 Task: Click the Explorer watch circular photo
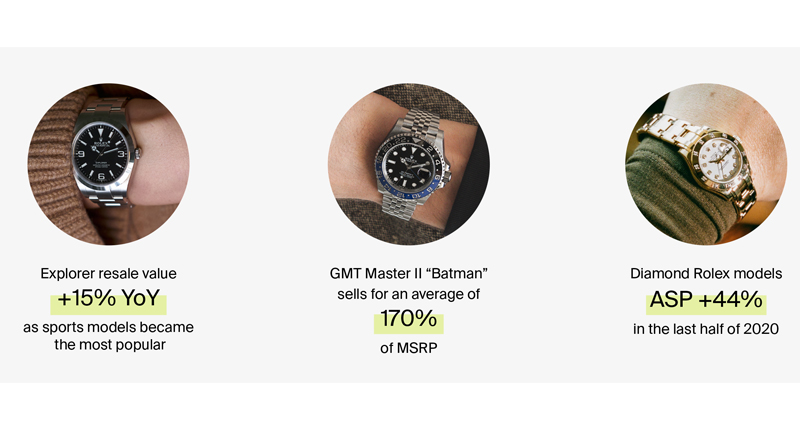point(108,164)
